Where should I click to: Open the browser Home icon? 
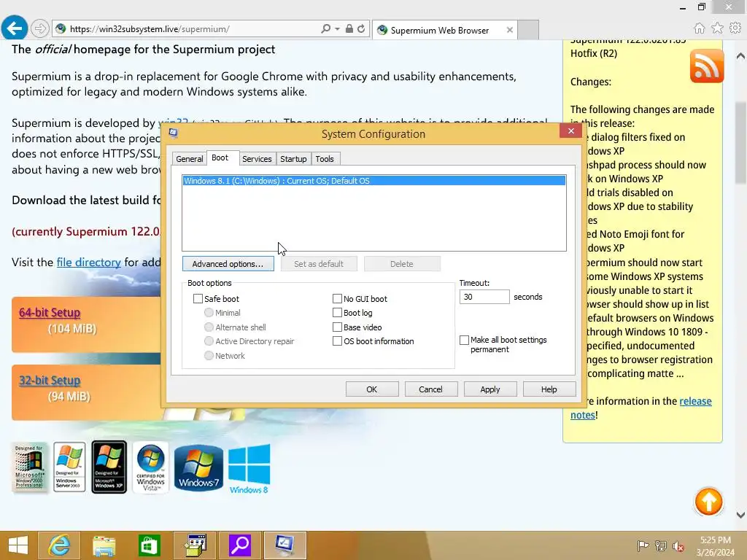(699, 28)
